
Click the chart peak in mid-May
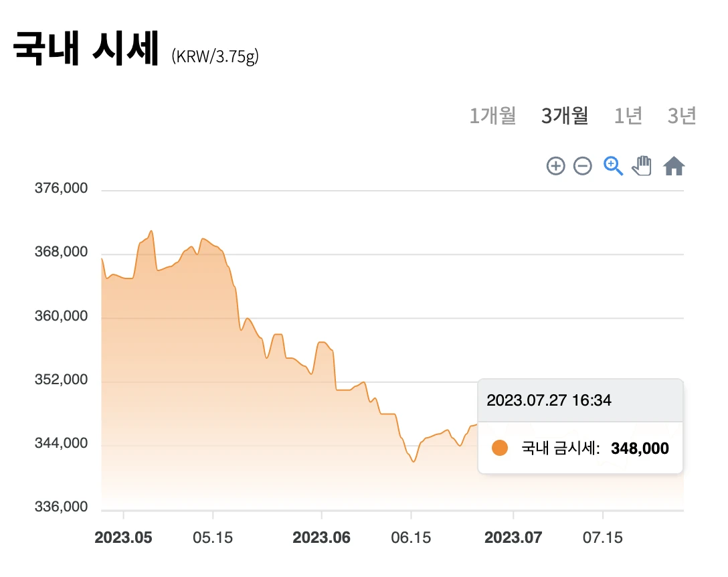[x=151, y=231]
